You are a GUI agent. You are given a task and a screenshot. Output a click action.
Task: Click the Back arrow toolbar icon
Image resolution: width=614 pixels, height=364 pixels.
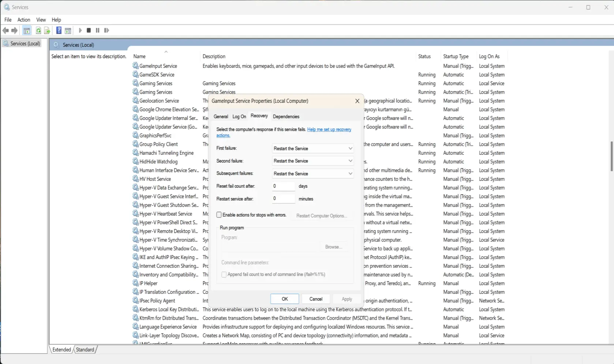click(x=5, y=30)
